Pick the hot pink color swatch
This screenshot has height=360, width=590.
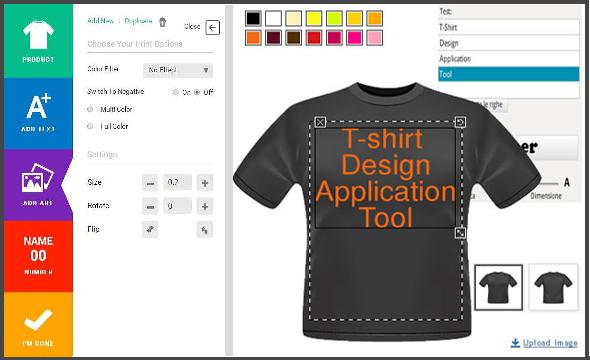(x=354, y=38)
